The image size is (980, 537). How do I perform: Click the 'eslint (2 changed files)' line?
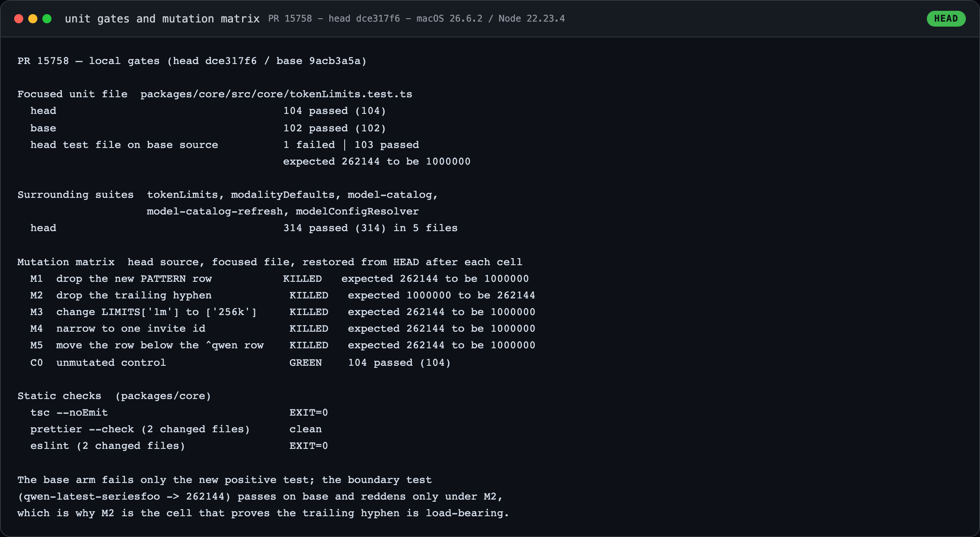[x=108, y=446]
